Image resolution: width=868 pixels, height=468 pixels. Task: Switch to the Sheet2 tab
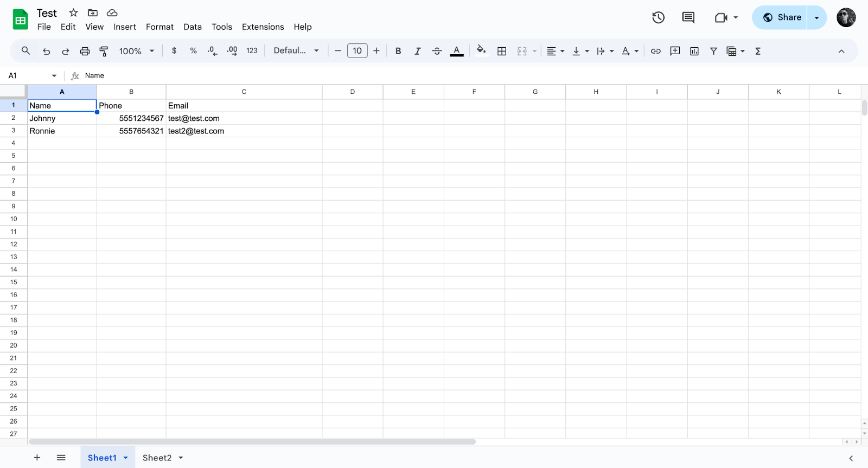click(x=157, y=458)
